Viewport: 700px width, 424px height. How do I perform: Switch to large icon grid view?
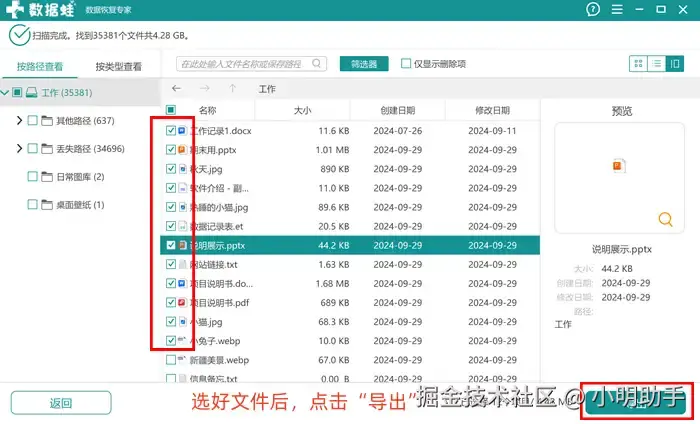[x=638, y=64]
